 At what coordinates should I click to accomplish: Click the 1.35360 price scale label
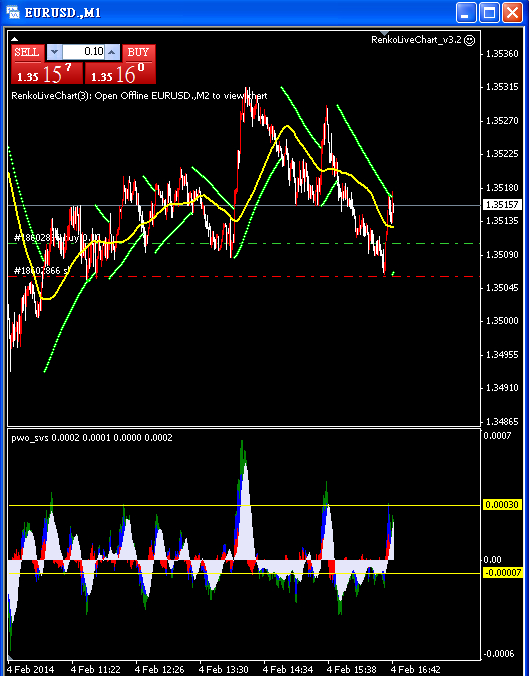click(502, 54)
